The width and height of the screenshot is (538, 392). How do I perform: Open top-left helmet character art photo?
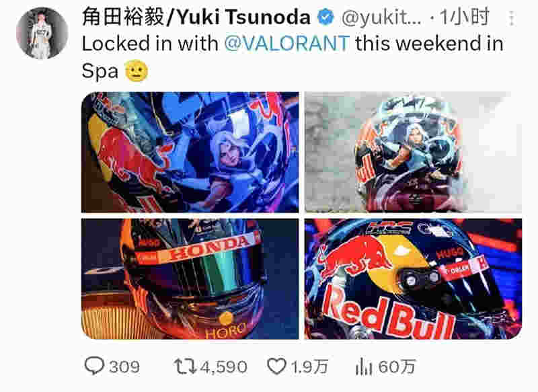[x=190, y=152]
